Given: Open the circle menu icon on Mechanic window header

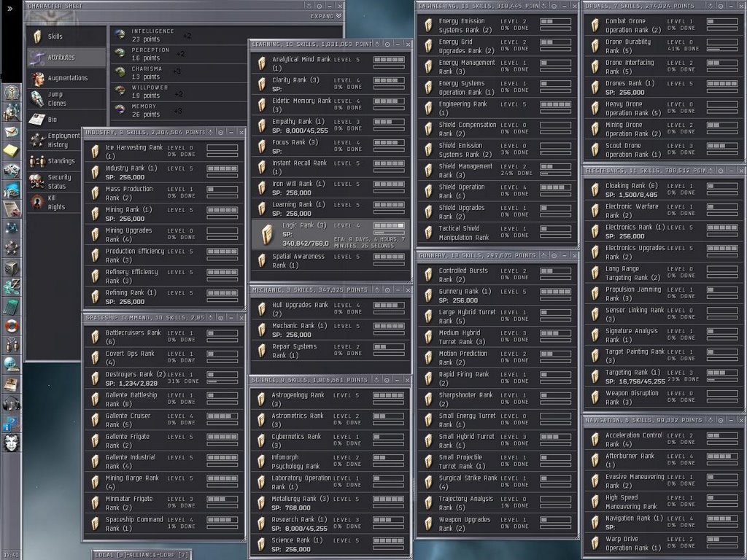Looking at the screenshot, I should pos(387,289).
